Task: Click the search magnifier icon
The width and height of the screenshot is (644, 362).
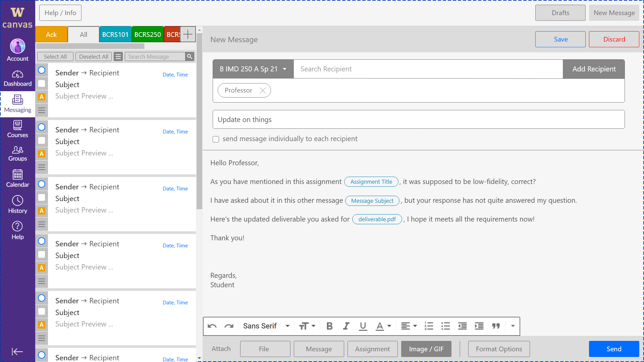Action: (x=190, y=57)
